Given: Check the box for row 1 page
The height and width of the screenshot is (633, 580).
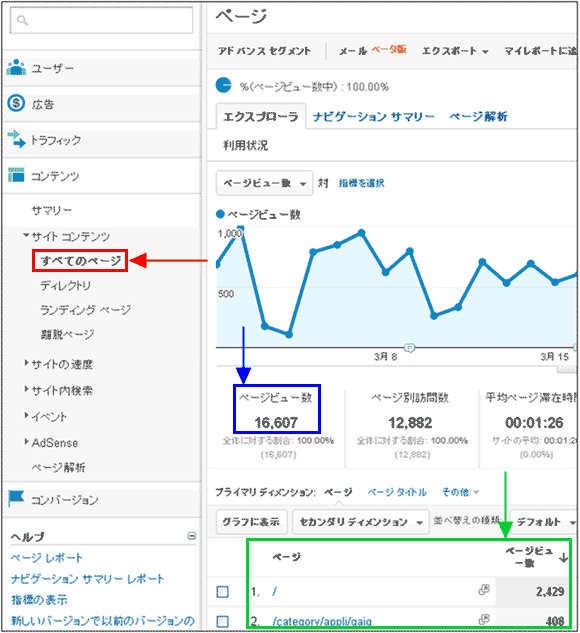Looking at the screenshot, I should point(222,592).
